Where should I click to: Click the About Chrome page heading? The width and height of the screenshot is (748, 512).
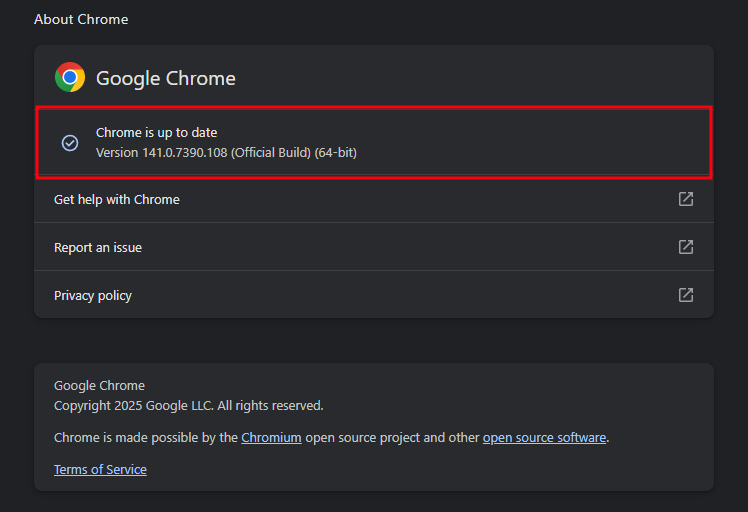tap(81, 19)
